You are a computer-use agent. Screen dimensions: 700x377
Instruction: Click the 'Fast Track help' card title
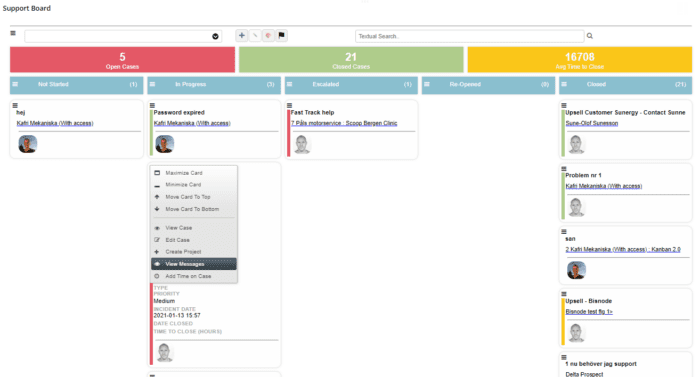(x=312, y=113)
